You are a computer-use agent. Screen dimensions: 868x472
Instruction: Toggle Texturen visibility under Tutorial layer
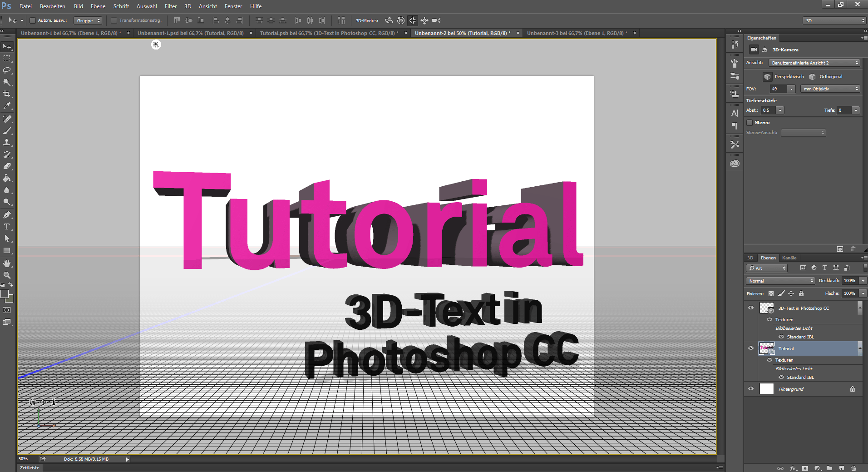[769, 360]
